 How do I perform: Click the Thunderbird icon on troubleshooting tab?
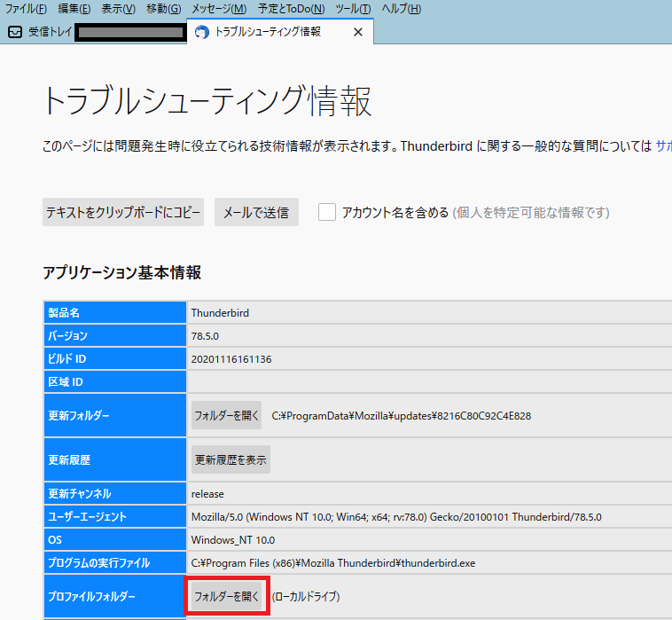[202, 32]
